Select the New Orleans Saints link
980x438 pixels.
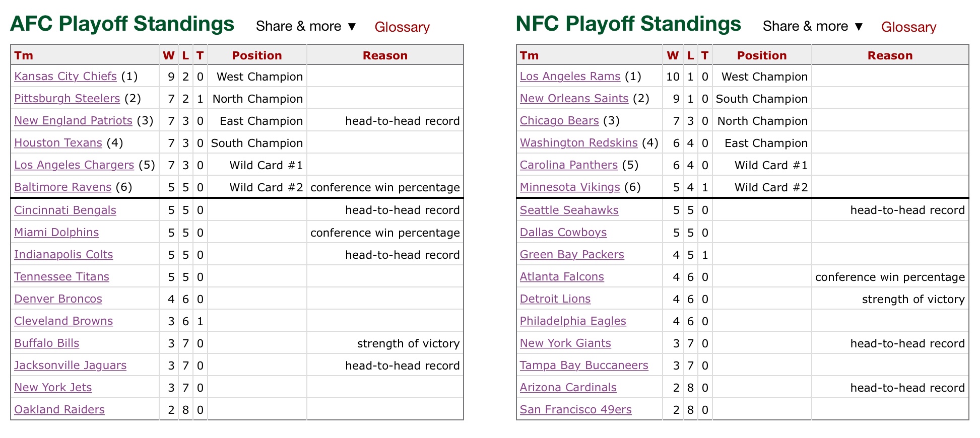574,99
